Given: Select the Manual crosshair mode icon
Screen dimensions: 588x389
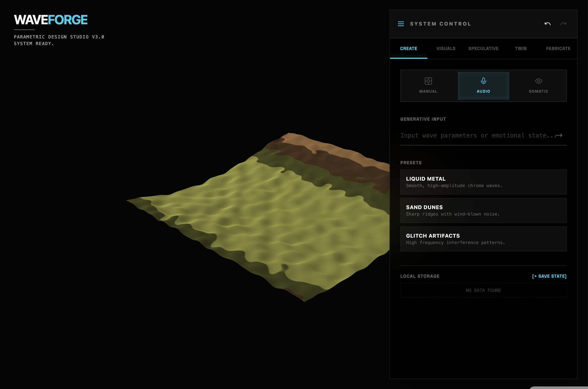Looking at the screenshot, I should pyautogui.click(x=428, y=81).
